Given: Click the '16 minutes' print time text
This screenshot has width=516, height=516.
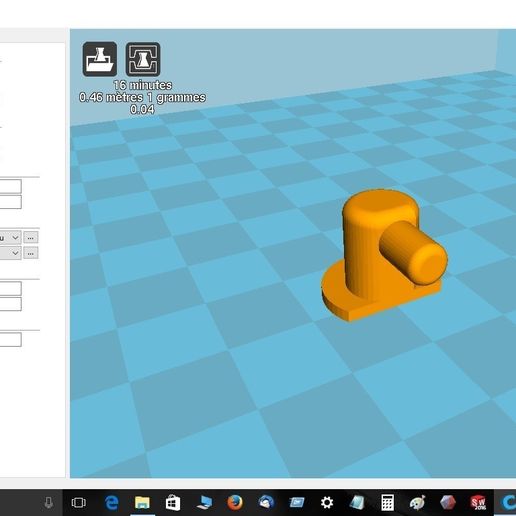Looking at the screenshot, I should pyautogui.click(x=143, y=85).
